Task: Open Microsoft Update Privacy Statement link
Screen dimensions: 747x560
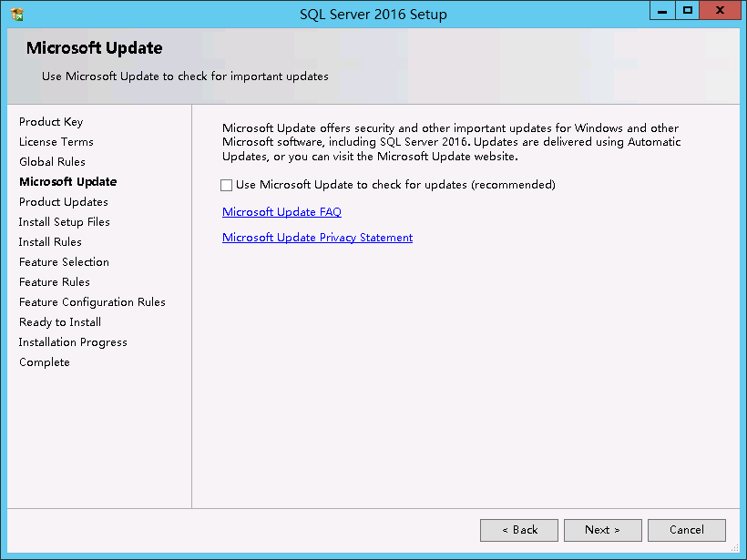Action: [x=317, y=238]
